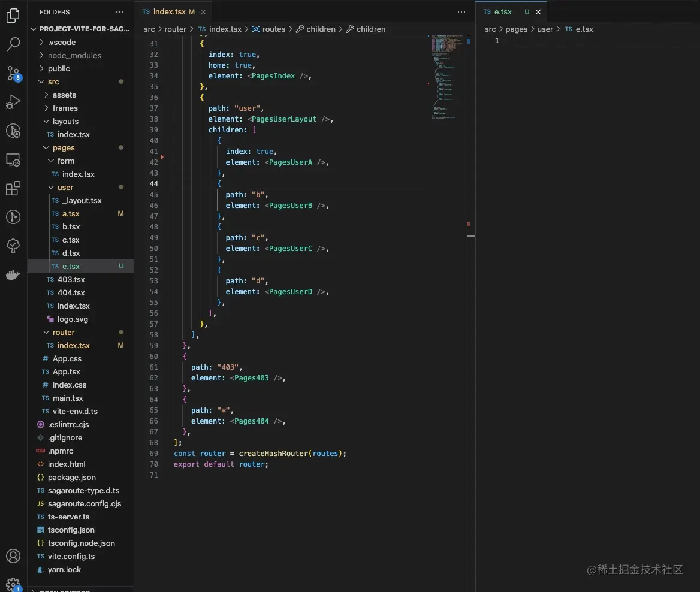This screenshot has width=700, height=592.
Task: Select pages segment in e.tsx breadcrumb
Action: 516,29
